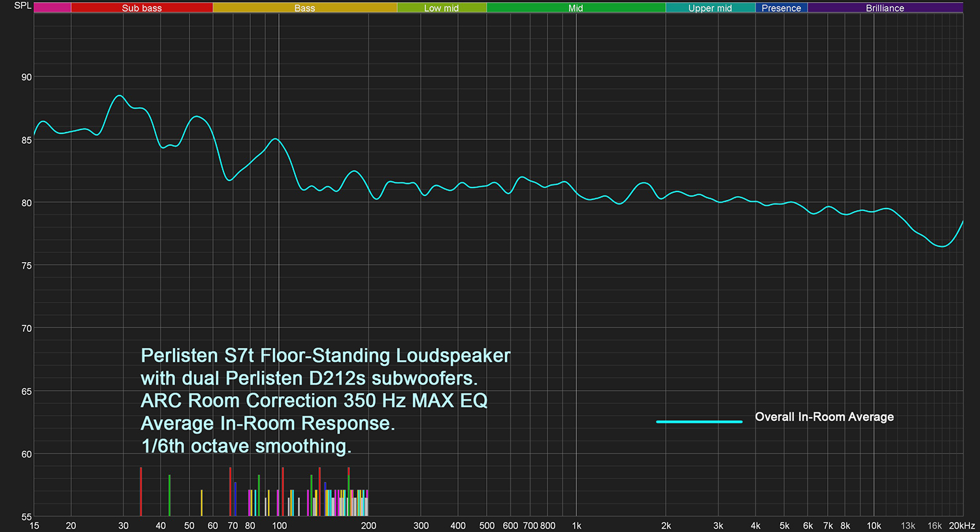The image size is (980, 532).
Task: Click the cyan legend line sample
Action: pos(699,422)
